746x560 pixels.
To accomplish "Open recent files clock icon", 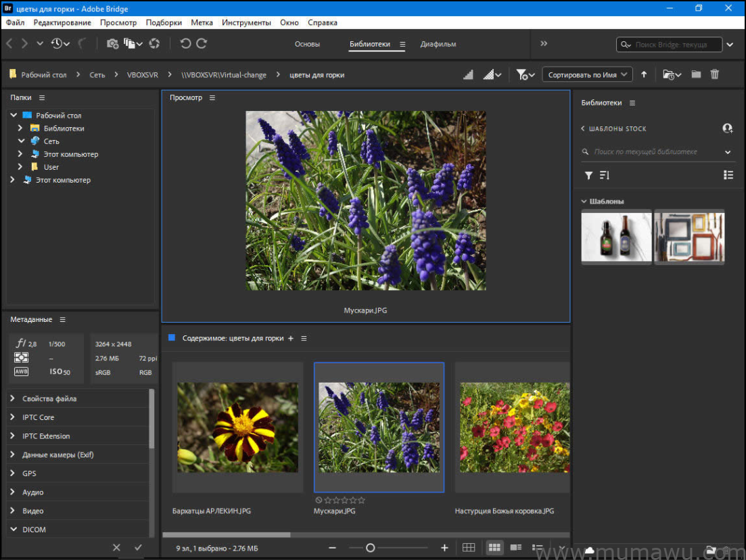I will pyautogui.click(x=57, y=44).
